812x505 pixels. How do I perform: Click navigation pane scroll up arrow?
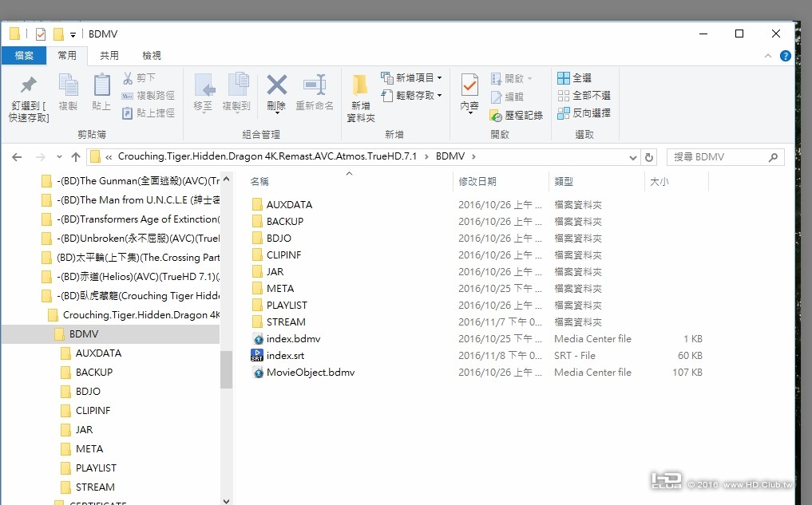point(226,179)
